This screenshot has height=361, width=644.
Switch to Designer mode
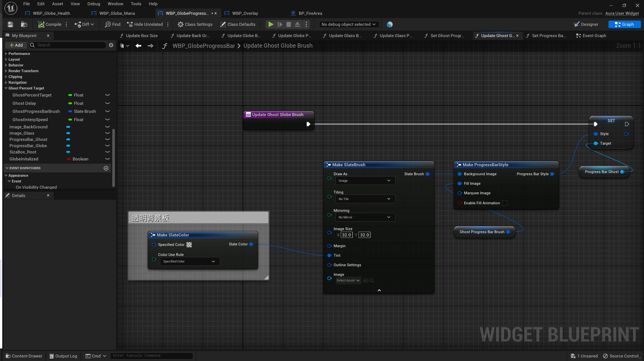tap(586, 24)
